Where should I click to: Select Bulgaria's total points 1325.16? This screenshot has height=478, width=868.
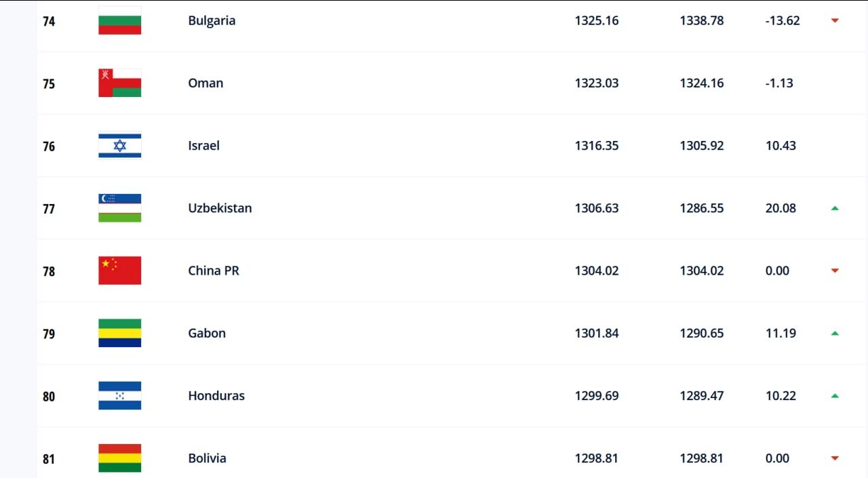point(597,20)
